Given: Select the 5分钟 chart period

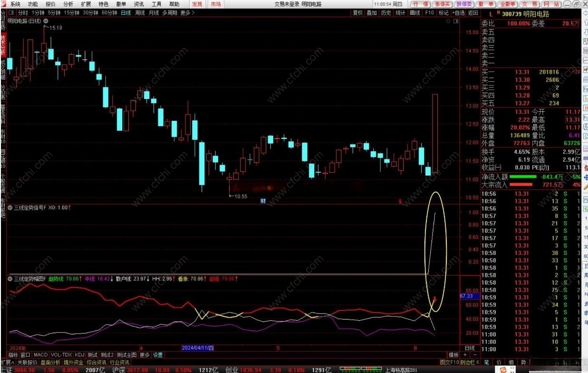Looking at the screenshot, I should pos(54,13).
